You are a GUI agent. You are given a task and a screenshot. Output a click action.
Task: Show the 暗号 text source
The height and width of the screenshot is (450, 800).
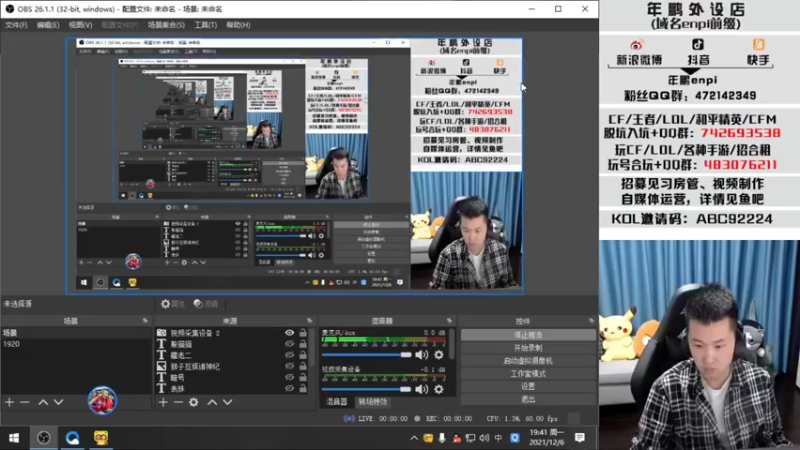click(289, 377)
